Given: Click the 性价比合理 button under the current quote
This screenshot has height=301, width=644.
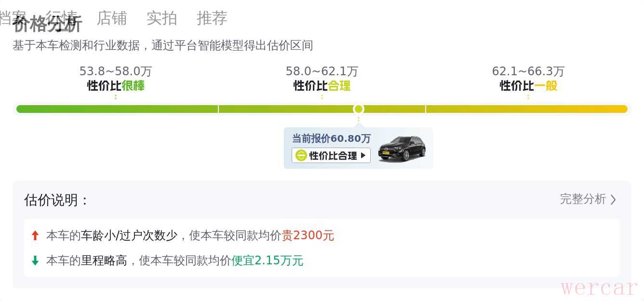Looking at the screenshot, I should 331,155.
